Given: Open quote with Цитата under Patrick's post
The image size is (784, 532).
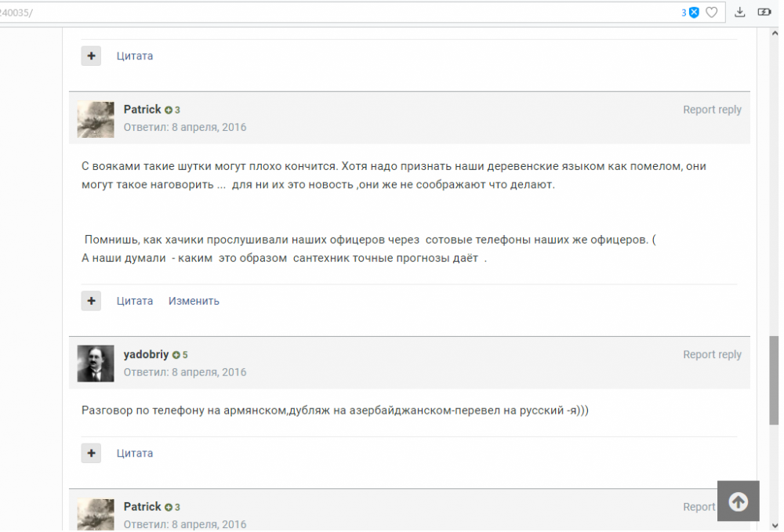Looking at the screenshot, I should tap(134, 300).
